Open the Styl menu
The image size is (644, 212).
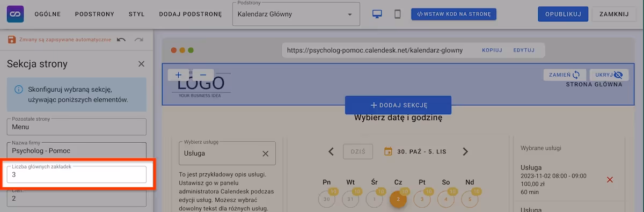click(136, 14)
